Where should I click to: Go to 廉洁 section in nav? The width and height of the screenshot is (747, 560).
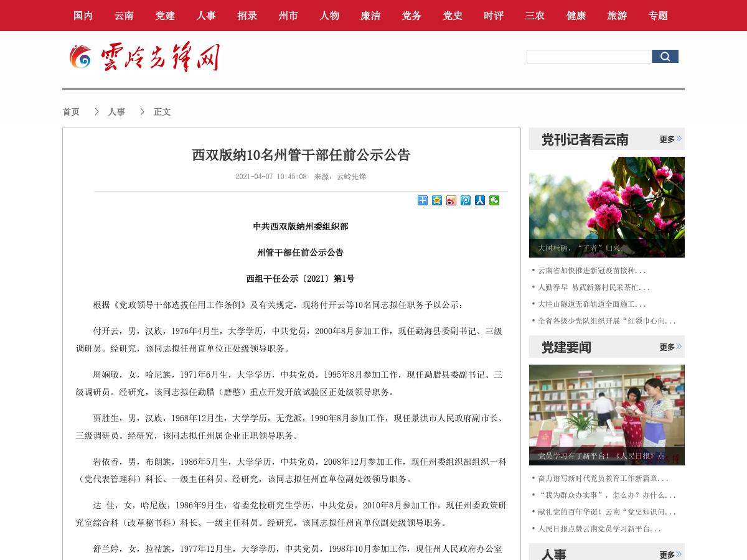(x=370, y=16)
